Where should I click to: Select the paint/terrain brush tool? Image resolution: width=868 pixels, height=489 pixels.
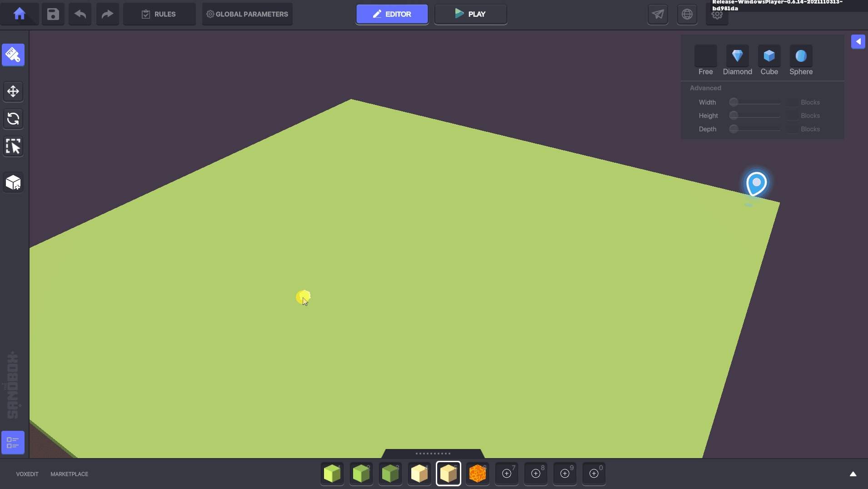(13, 55)
